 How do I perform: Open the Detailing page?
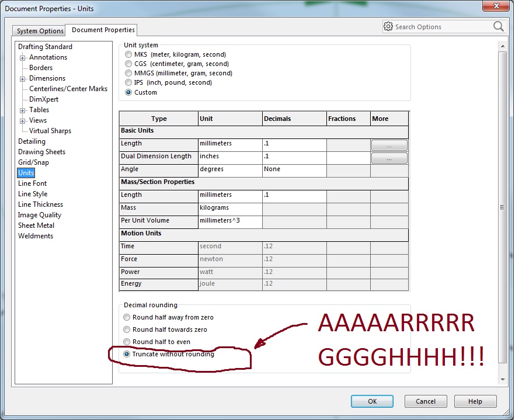point(32,141)
